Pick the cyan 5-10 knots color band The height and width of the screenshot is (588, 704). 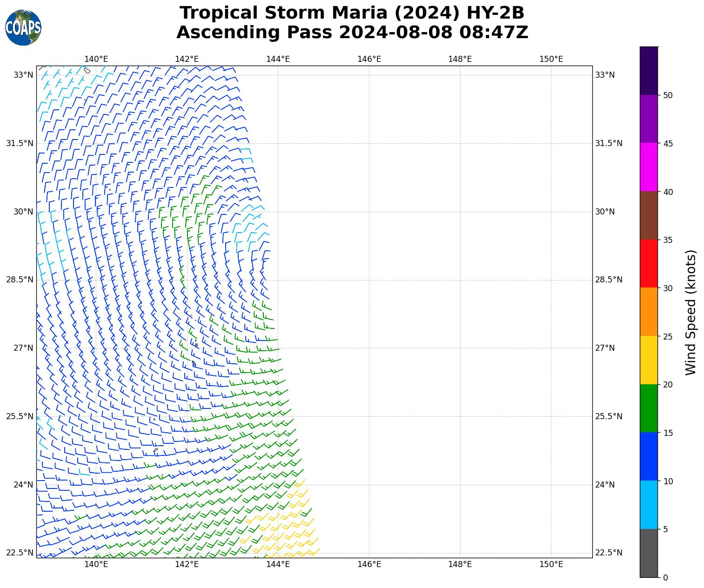pyautogui.click(x=649, y=505)
